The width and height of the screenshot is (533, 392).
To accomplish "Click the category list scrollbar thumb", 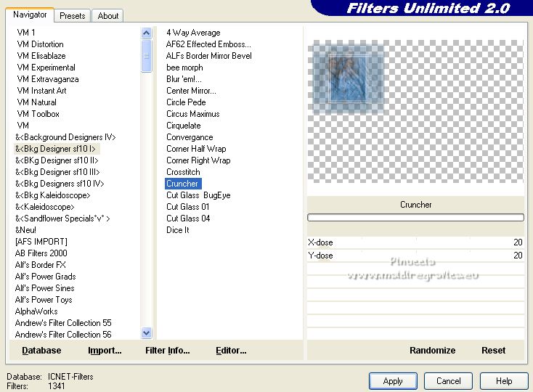I will [146, 56].
